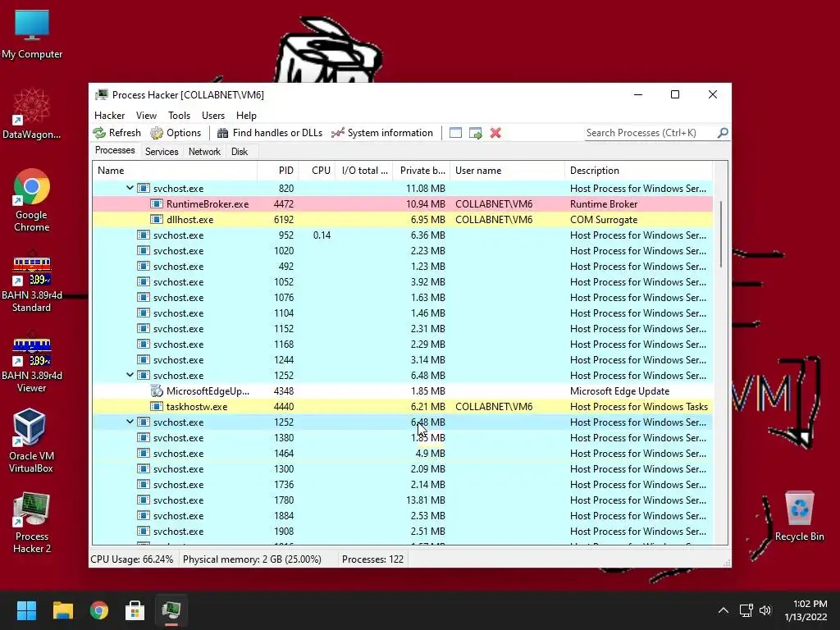Select svchost.exe with PID 1908
840x630 pixels.
[x=403, y=531]
